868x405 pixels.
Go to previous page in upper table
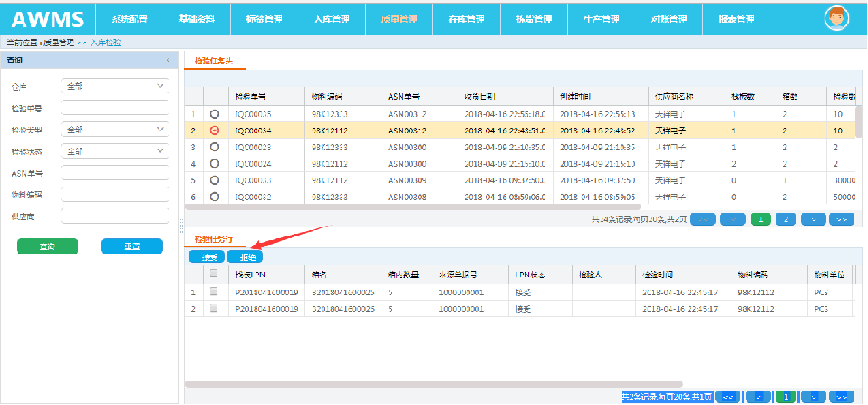pyautogui.click(x=732, y=219)
